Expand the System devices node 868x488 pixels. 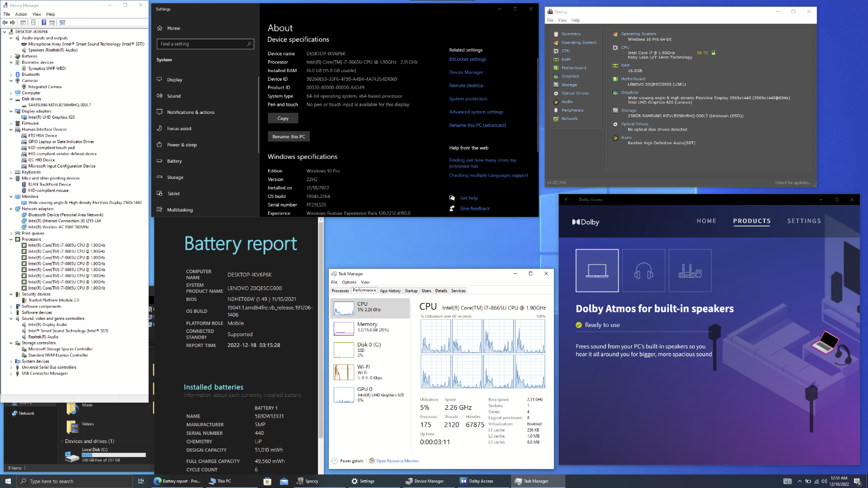[11, 361]
